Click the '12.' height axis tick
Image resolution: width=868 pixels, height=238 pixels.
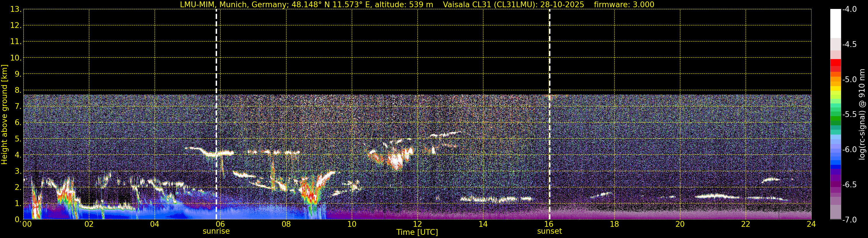[16, 26]
